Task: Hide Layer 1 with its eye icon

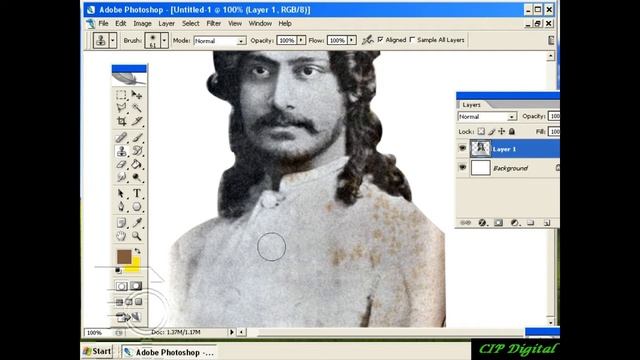Action: (x=462, y=149)
